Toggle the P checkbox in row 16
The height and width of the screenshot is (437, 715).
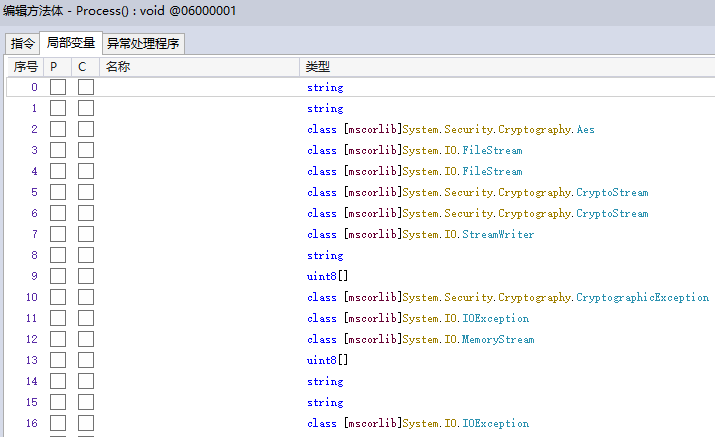point(58,423)
